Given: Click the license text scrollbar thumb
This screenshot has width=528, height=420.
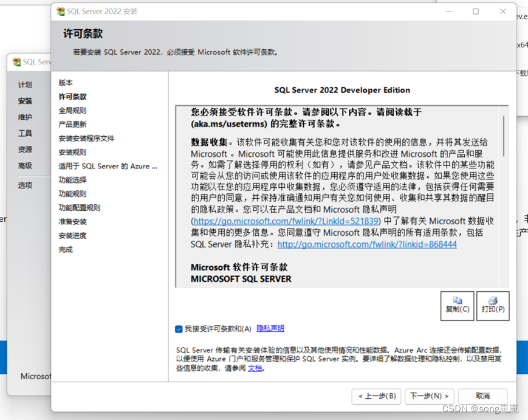Looking at the screenshot, I should click(504, 136).
